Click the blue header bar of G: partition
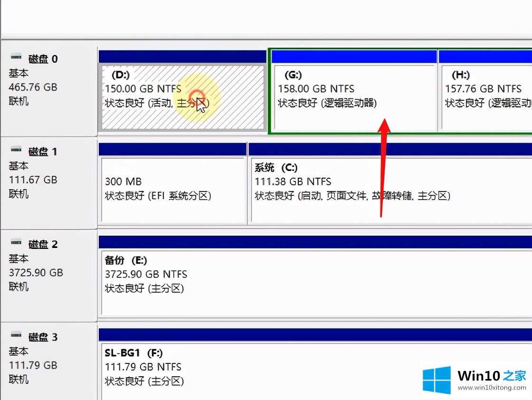 [x=354, y=57]
